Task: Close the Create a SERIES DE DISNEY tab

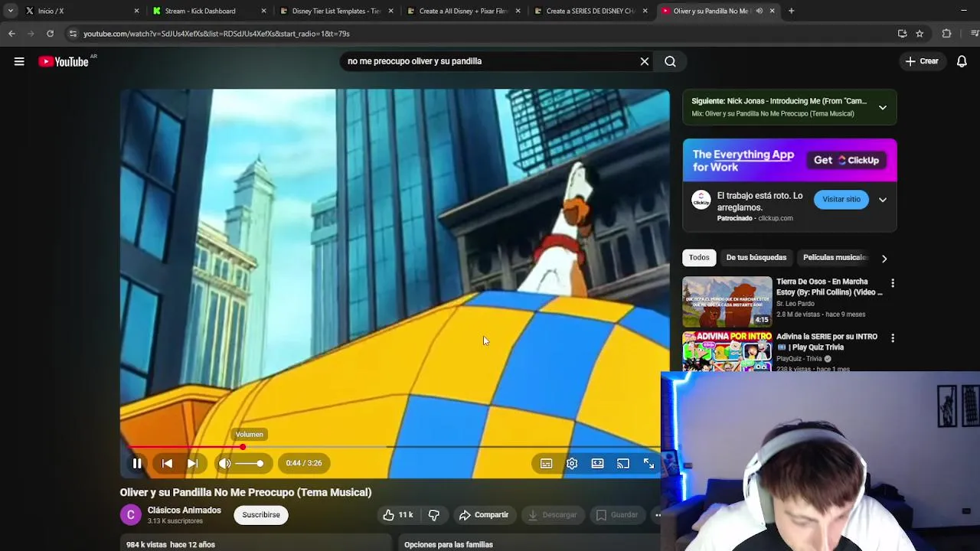Action: click(x=645, y=11)
